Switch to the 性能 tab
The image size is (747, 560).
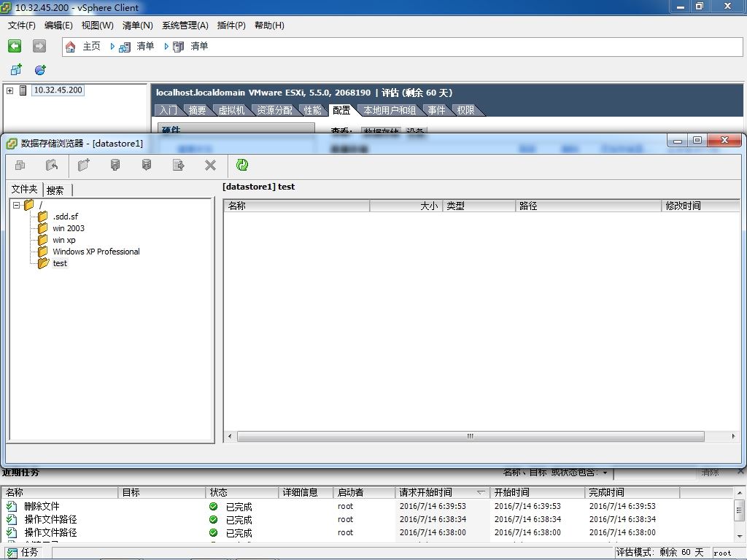(312, 111)
